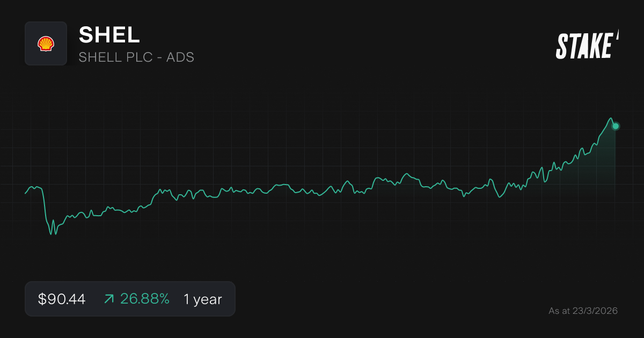Image resolution: width=644 pixels, height=338 pixels.
Task: Click the green upward trend arrow icon
Action: coord(109,299)
